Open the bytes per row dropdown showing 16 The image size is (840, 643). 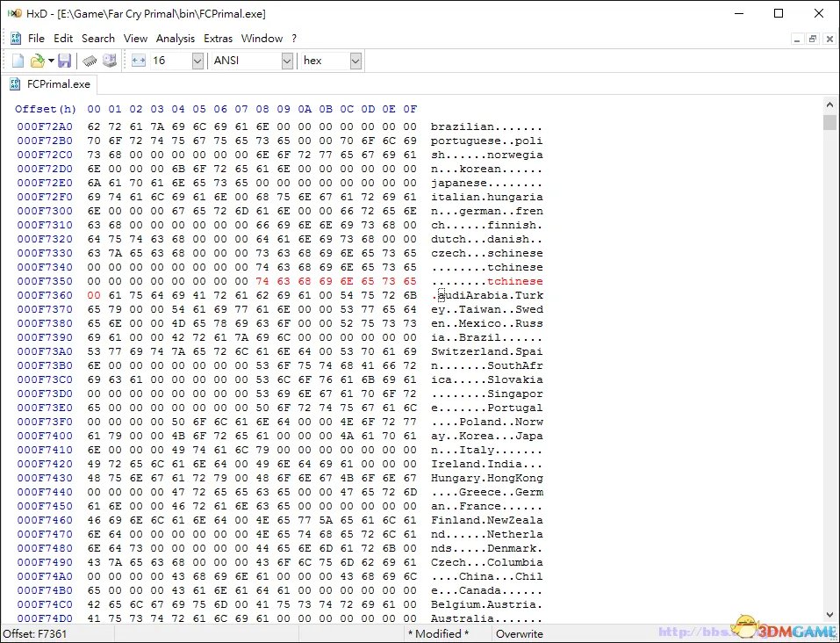click(x=197, y=61)
